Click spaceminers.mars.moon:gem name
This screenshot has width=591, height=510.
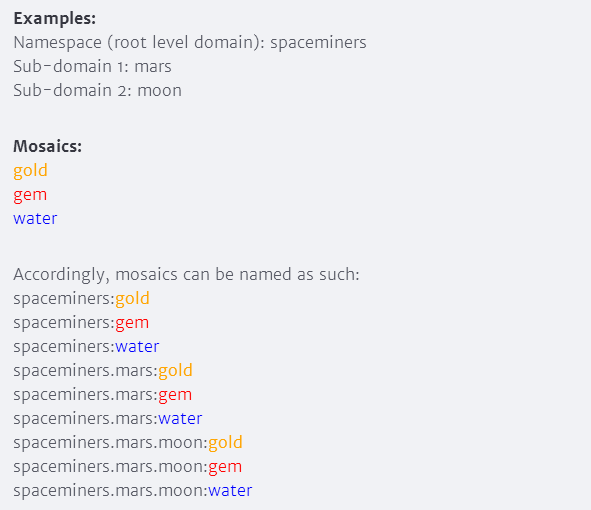click(128, 467)
